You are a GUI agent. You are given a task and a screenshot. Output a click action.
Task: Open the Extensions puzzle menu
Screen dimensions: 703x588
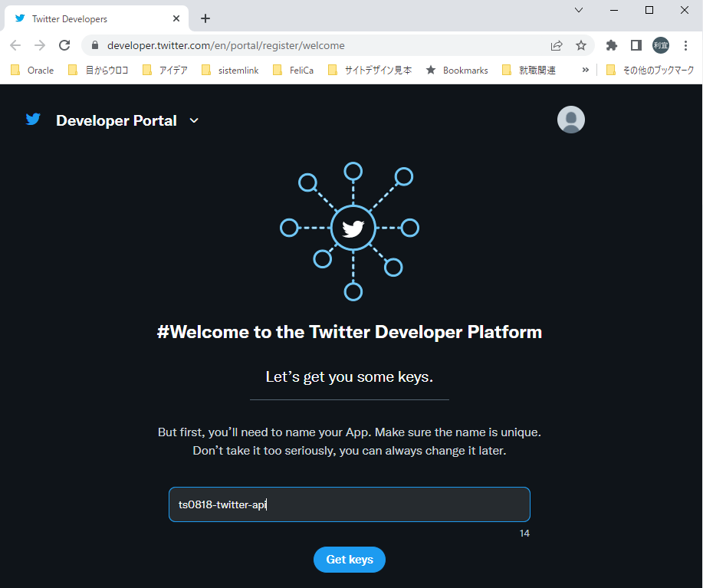pos(612,45)
